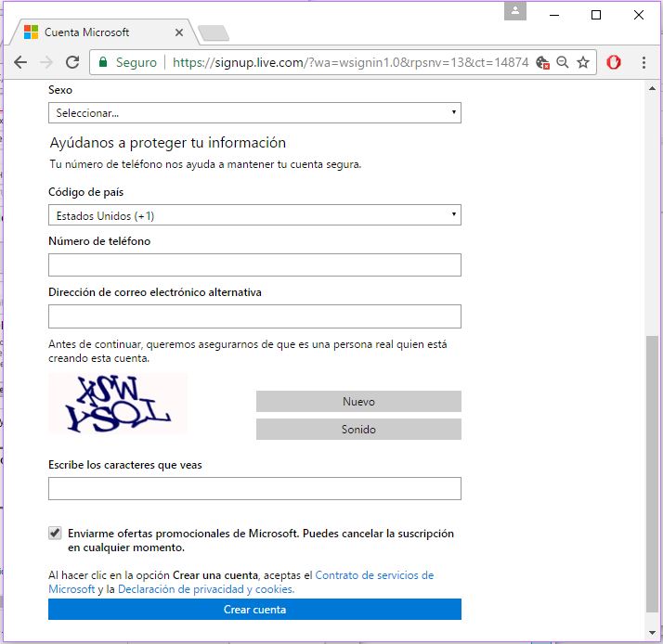The width and height of the screenshot is (663, 644).
Task: Click the Número de teléfono field
Action: coord(254,265)
